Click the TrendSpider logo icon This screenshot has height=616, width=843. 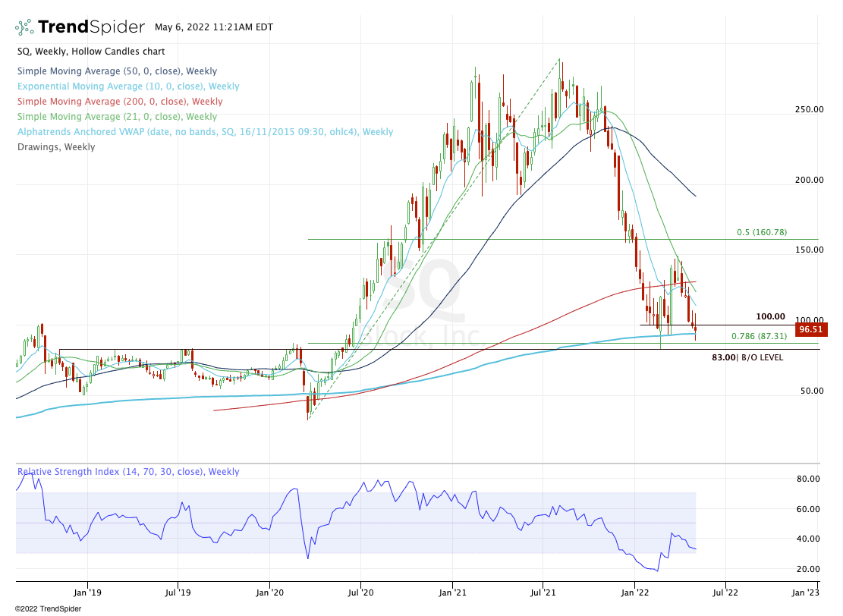pos(24,27)
